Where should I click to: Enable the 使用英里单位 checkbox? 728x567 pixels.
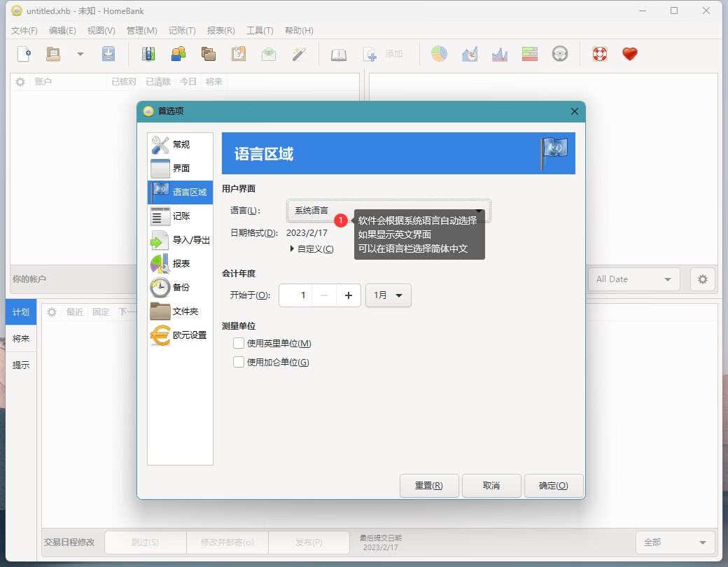click(x=239, y=343)
